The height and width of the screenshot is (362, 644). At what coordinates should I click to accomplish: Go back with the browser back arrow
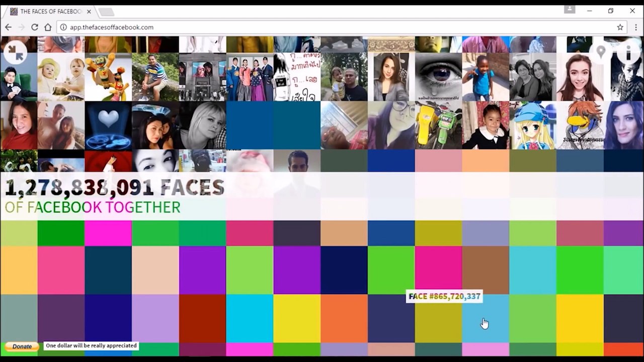click(8, 27)
